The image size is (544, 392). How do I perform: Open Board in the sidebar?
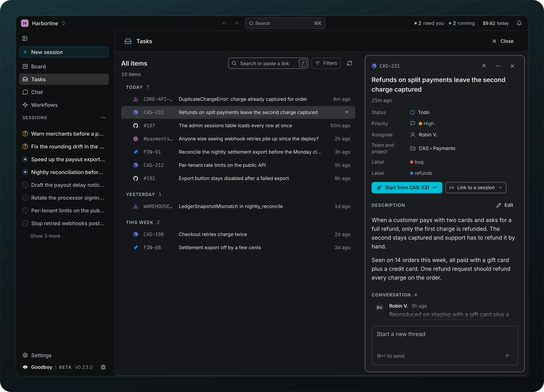[x=64, y=66]
